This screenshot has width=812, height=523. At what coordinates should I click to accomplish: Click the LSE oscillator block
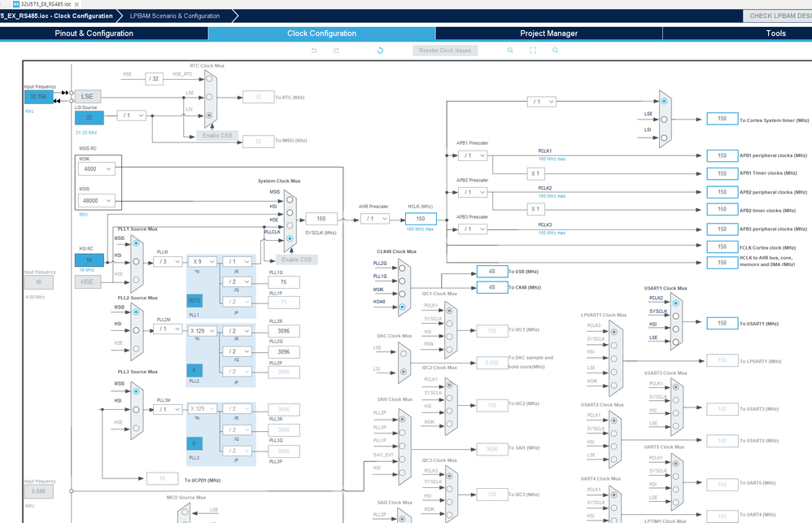click(x=88, y=96)
